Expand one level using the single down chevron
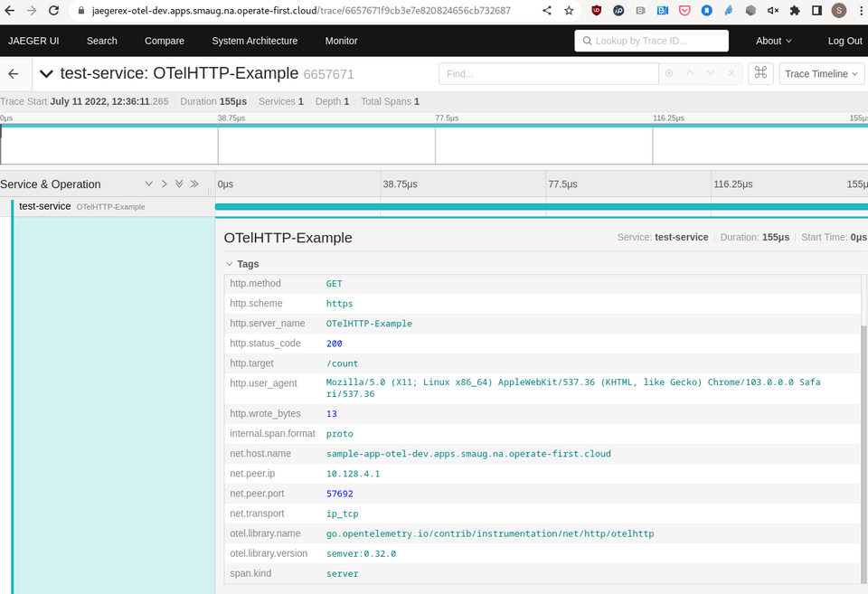Image resolution: width=868 pixels, height=594 pixels. 149,184
